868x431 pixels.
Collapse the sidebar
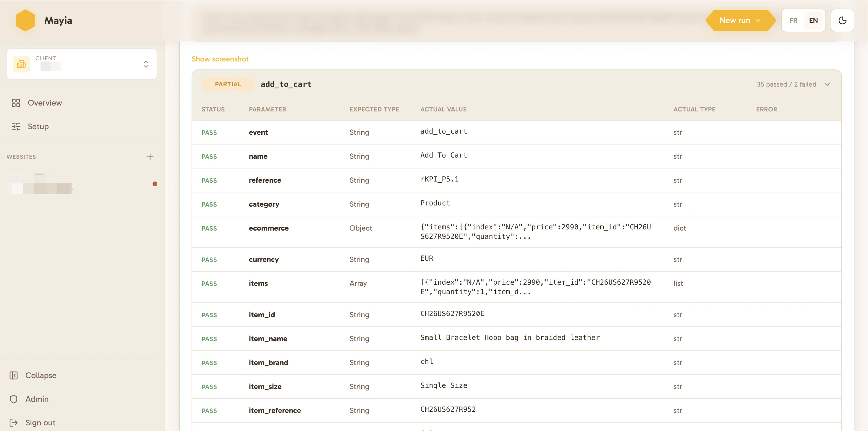click(x=41, y=375)
